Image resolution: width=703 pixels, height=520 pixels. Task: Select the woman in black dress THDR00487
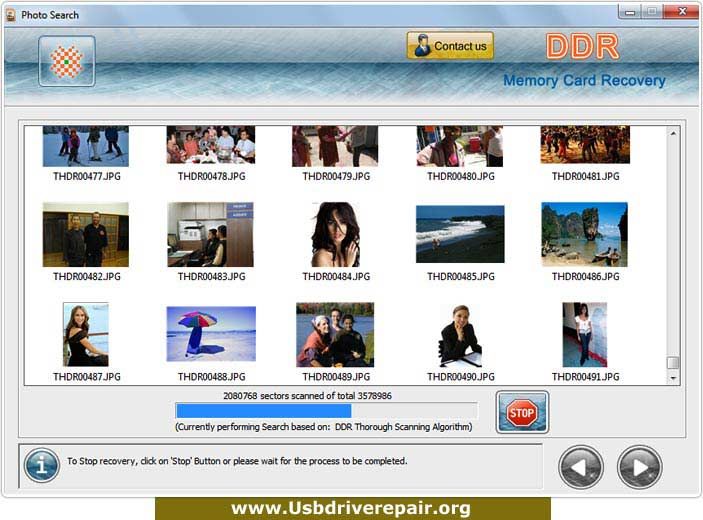(x=86, y=334)
